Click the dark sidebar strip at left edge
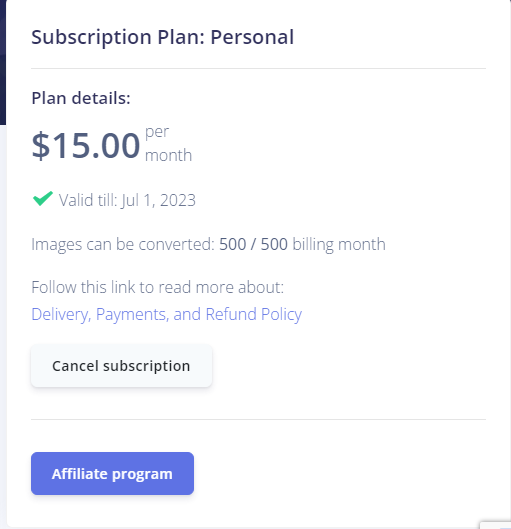This screenshot has width=511, height=529. (x=3, y=62)
